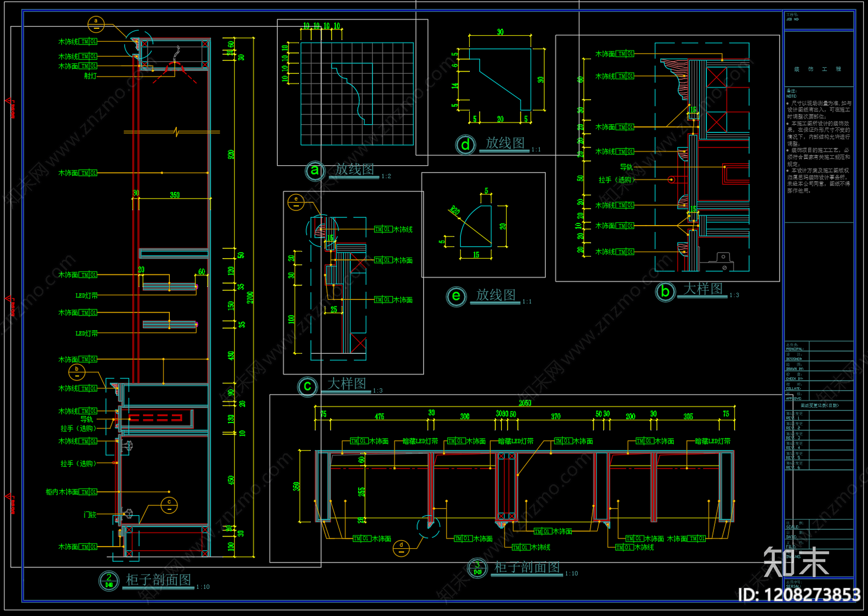Click the yellow 'b' callout bubble
This screenshot has width=868, height=616.
[x=76, y=372]
